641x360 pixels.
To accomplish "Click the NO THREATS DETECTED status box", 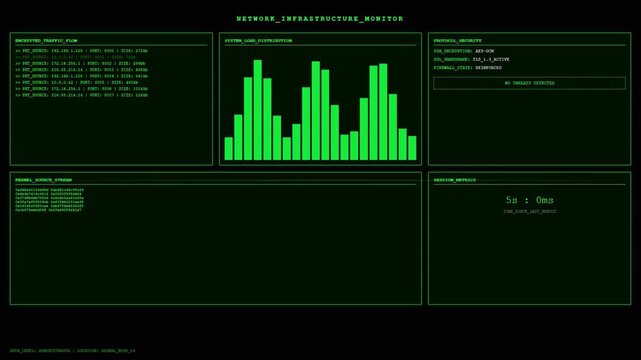I will click(x=529, y=83).
